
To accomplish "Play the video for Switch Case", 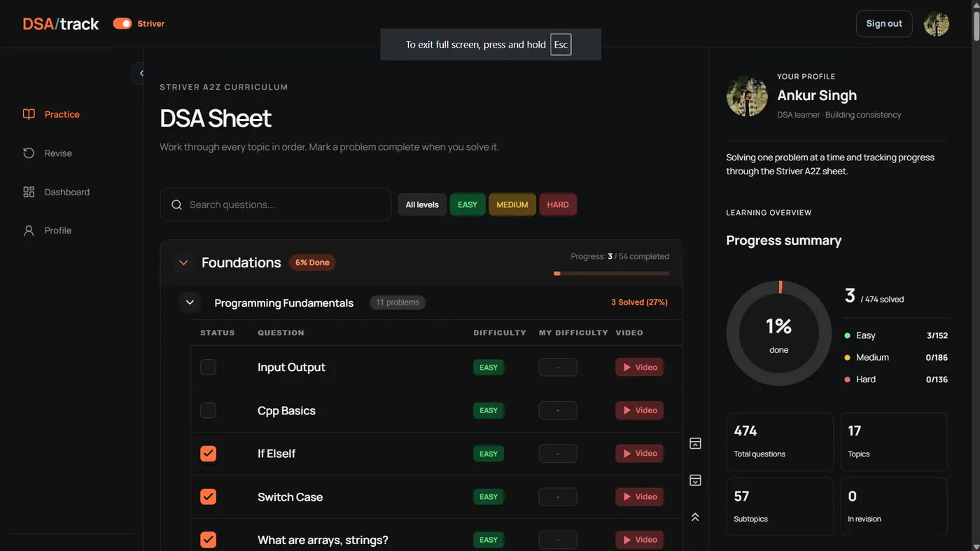I will [640, 497].
